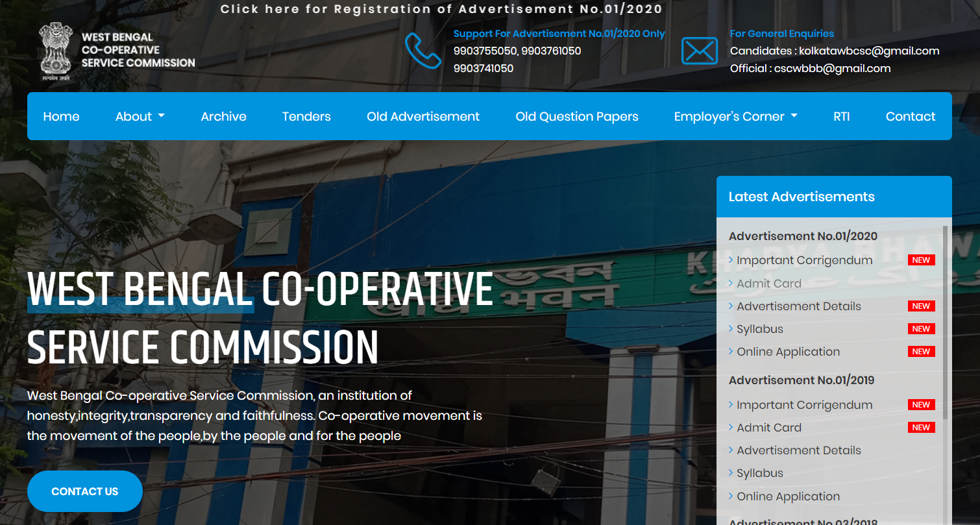This screenshot has width=980, height=525.
Task: Open the Tenders page from the navigation
Action: [x=306, y=116]
